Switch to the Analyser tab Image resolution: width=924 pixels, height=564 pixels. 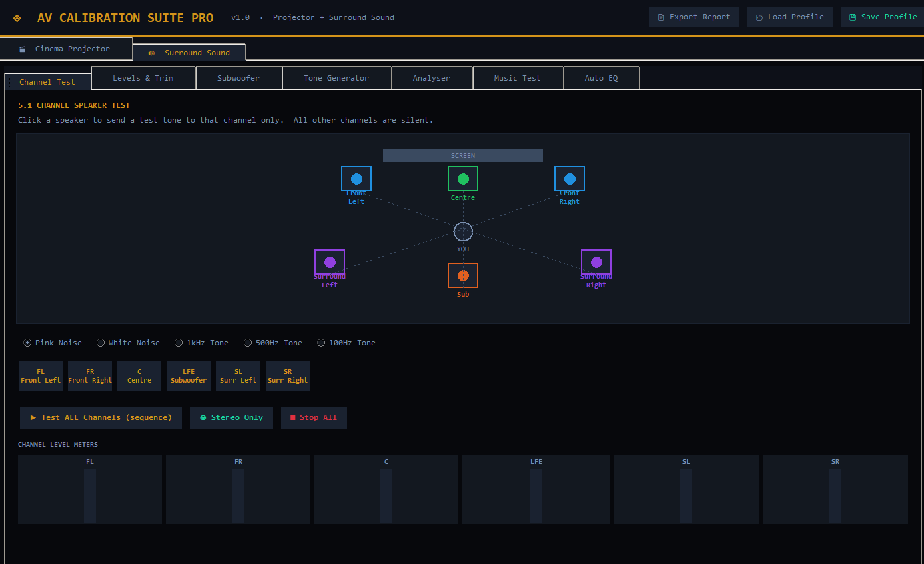tap(432, 78)
